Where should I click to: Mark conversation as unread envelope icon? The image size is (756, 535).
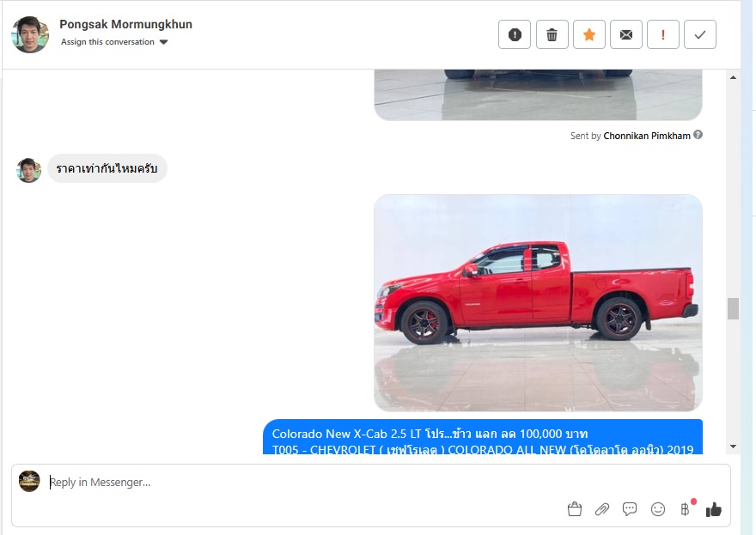coord(626,34)
